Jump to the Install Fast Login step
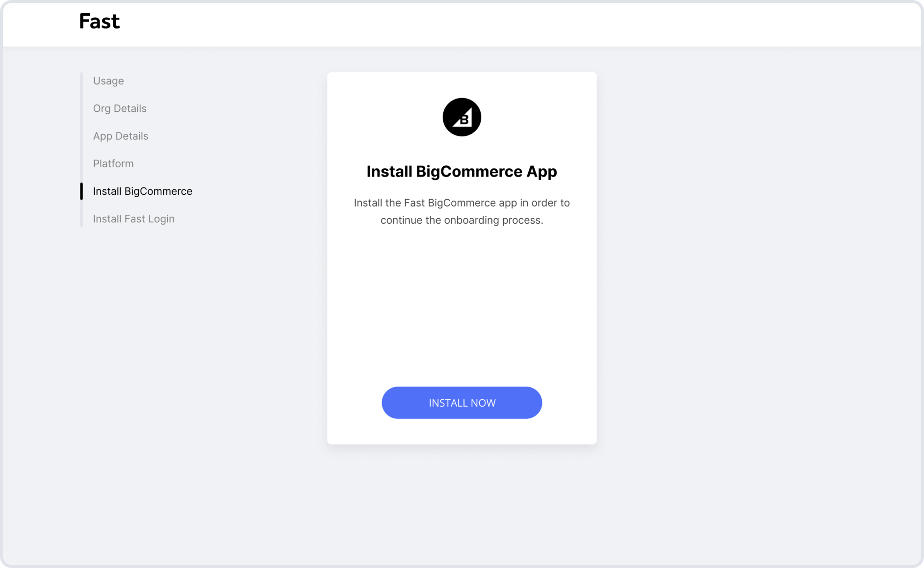Viewport: 924px width, 568px height. pos(134,219)
